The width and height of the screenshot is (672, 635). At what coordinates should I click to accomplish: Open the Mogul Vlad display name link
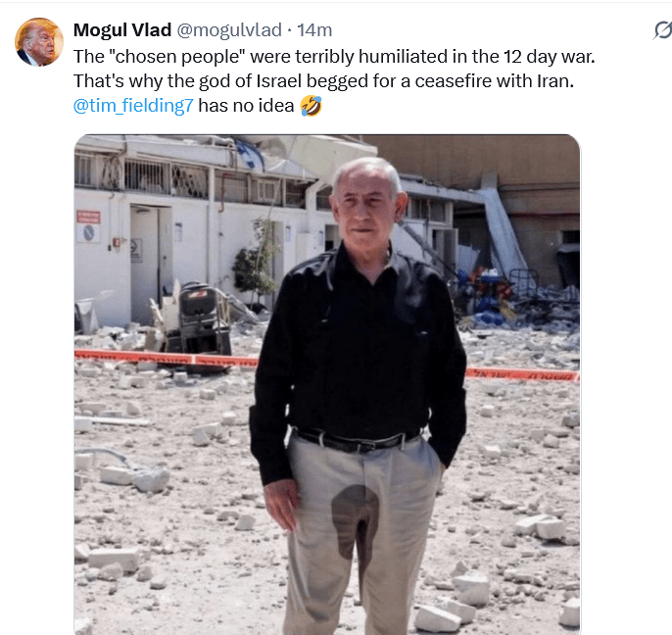pyautogui.click(x=122, y=30)
